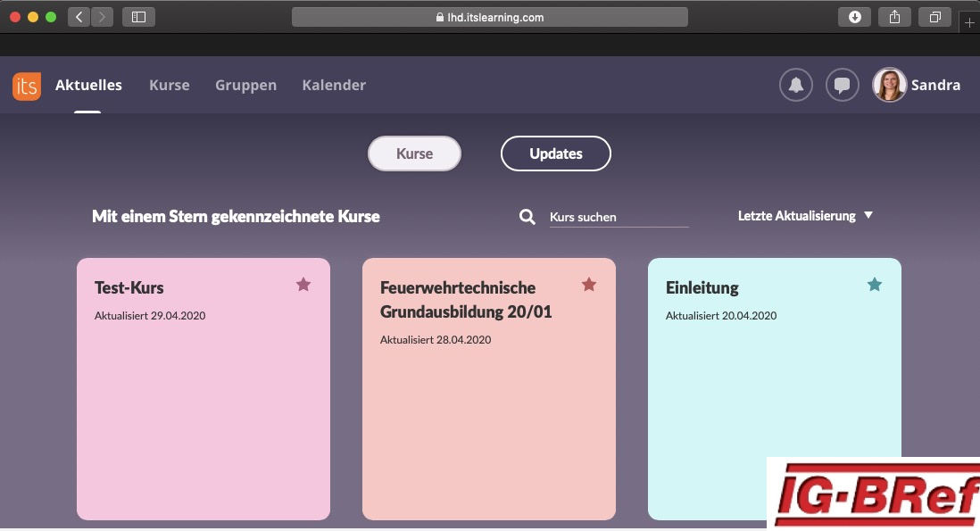980x531 pixels.
Task: Switch to the Updates pill tab
Action: pyautogui.click(x=556, y=153)
